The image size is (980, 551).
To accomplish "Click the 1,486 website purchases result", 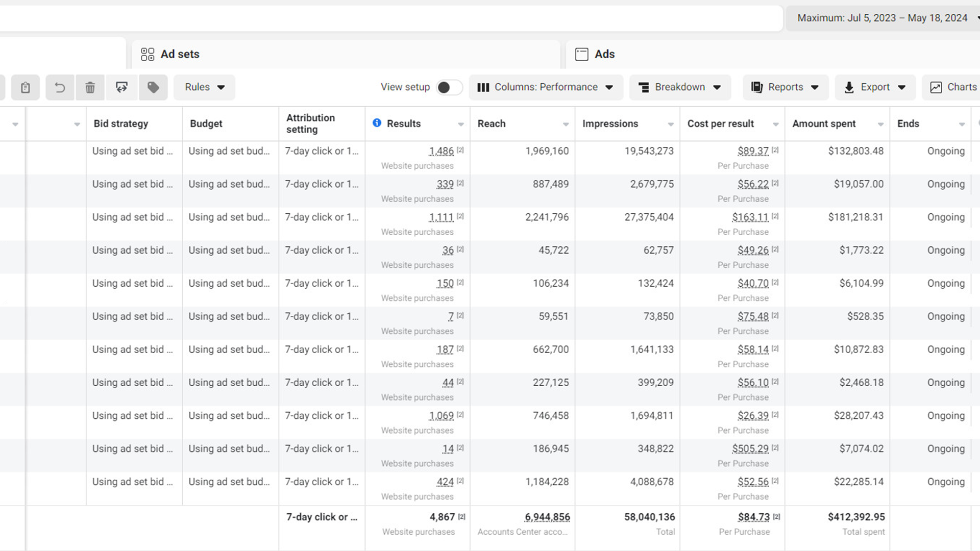I will point(441,151).
